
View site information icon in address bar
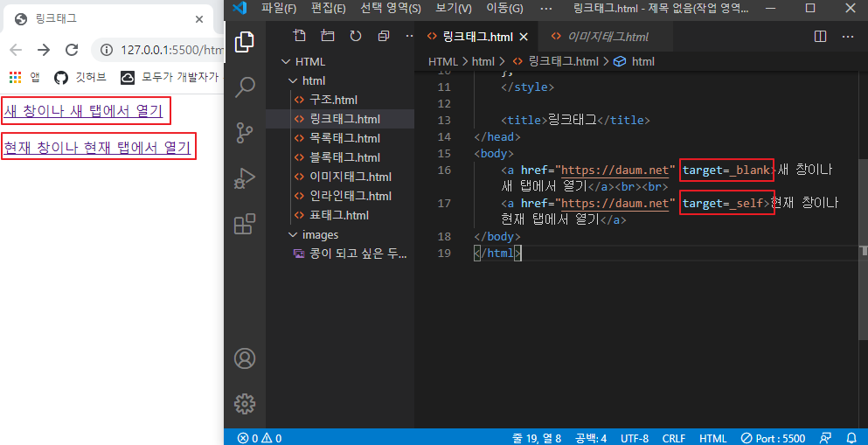[x=107, y=51]
